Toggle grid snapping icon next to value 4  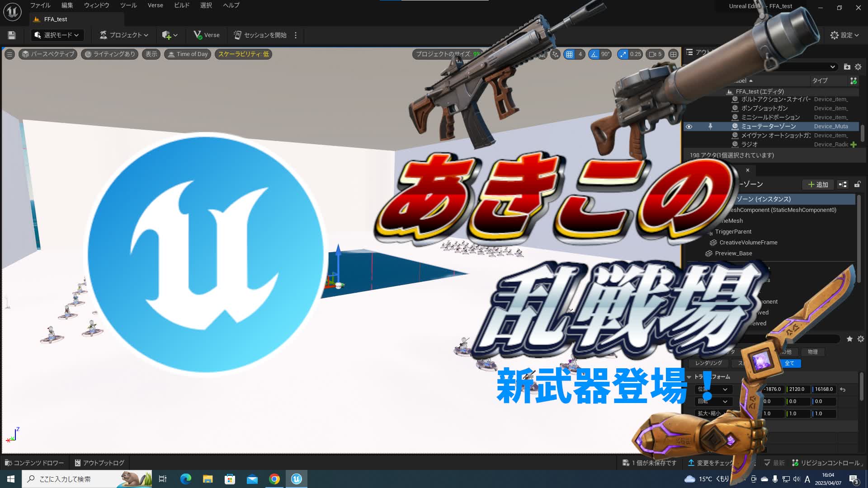(x=570, y=54)
